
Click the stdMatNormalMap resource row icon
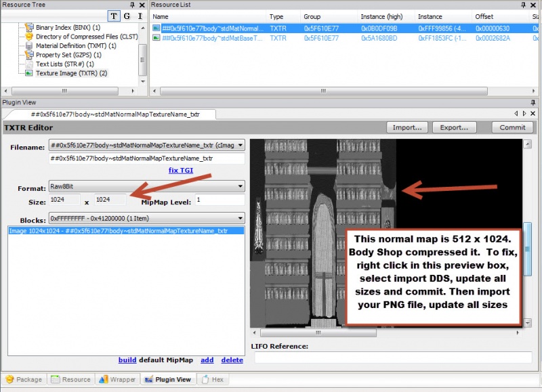point(157,28)
